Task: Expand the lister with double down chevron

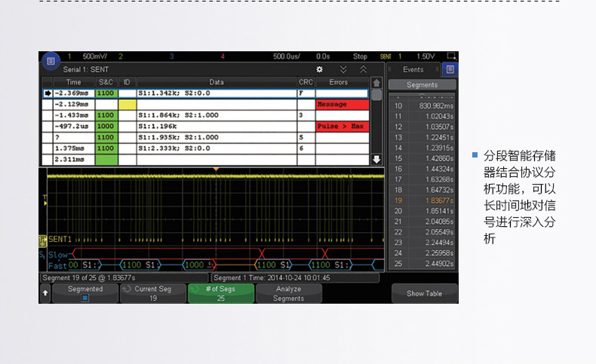Action: coord(343,69)
